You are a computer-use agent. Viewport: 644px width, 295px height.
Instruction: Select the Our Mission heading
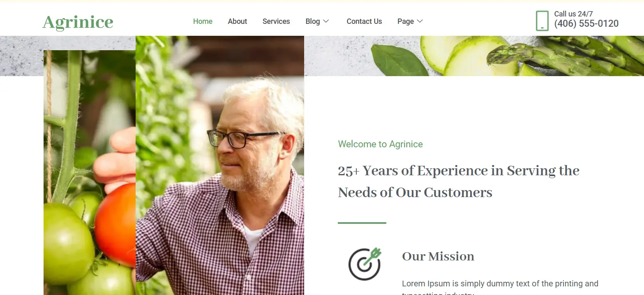click(438, 256)
